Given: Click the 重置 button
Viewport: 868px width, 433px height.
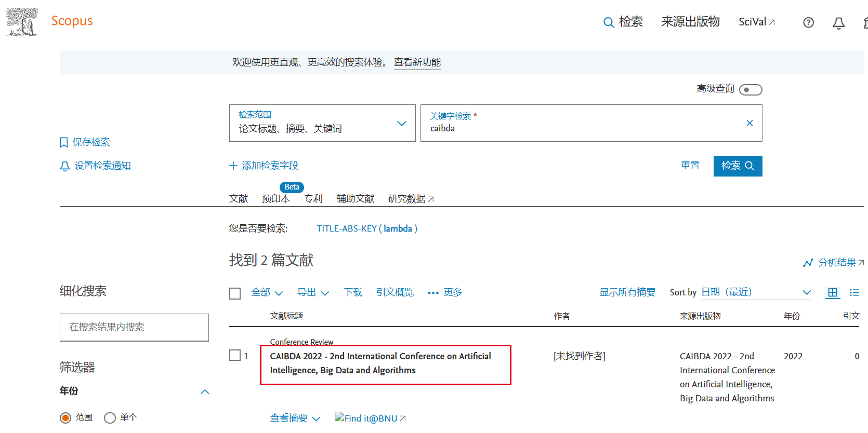Looking at the screenshot, I should tap(690, 166).
